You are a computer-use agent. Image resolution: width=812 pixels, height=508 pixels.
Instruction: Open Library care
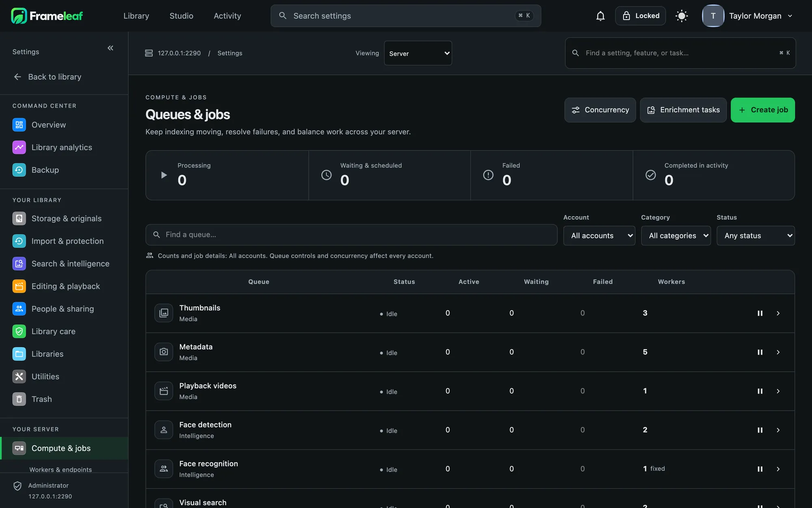(x=64, y=331)
